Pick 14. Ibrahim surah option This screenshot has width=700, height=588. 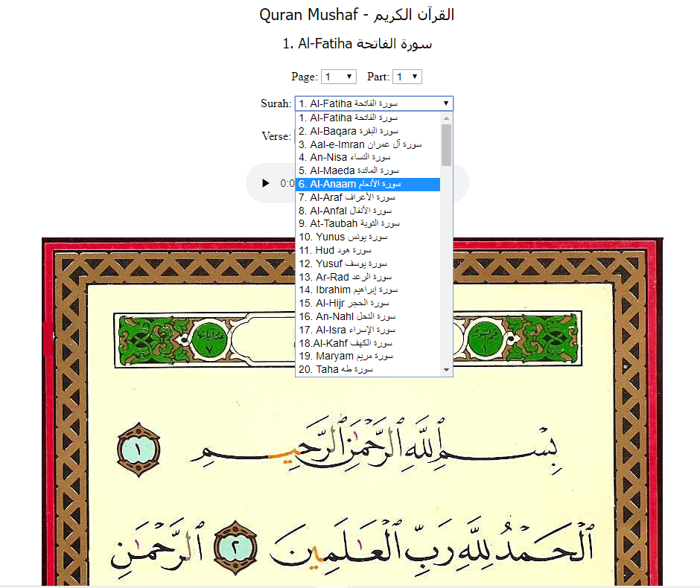pos(368,290)
